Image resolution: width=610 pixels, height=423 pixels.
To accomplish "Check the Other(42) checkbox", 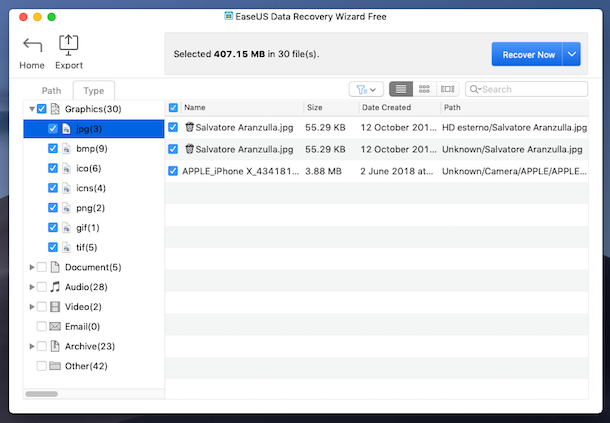I will (x=42, y=366).
